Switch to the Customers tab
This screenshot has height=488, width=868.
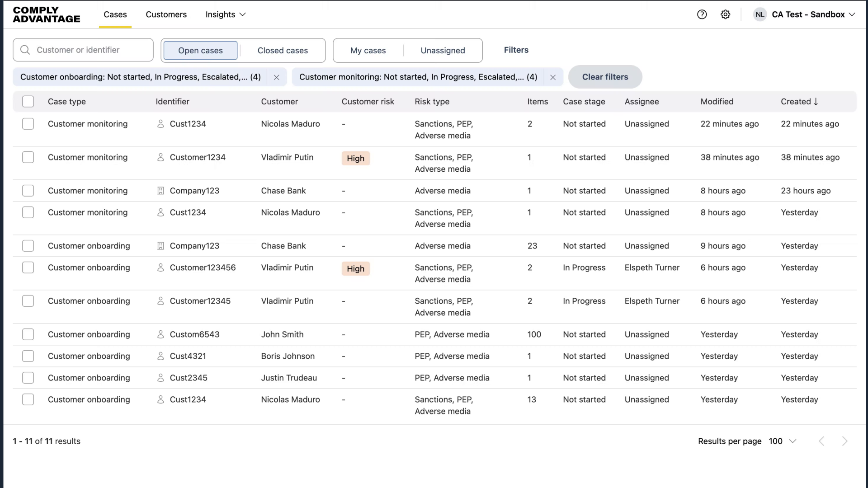click(x=166, y=14)
